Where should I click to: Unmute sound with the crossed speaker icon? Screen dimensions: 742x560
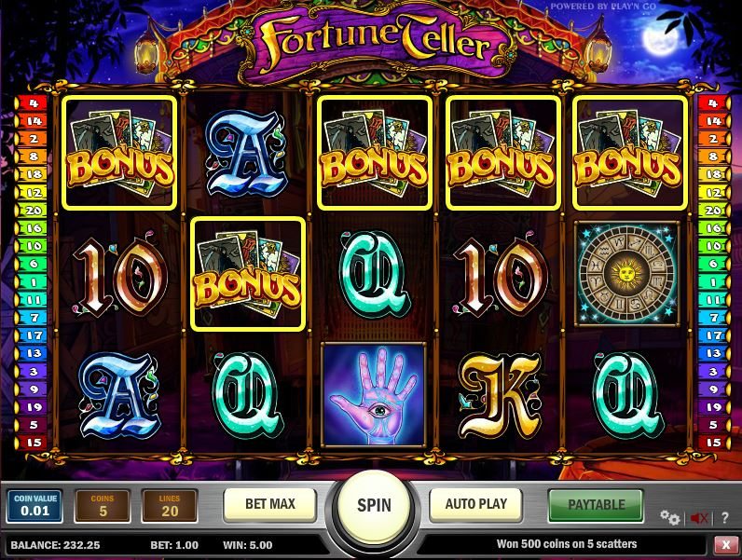point(699,518)
